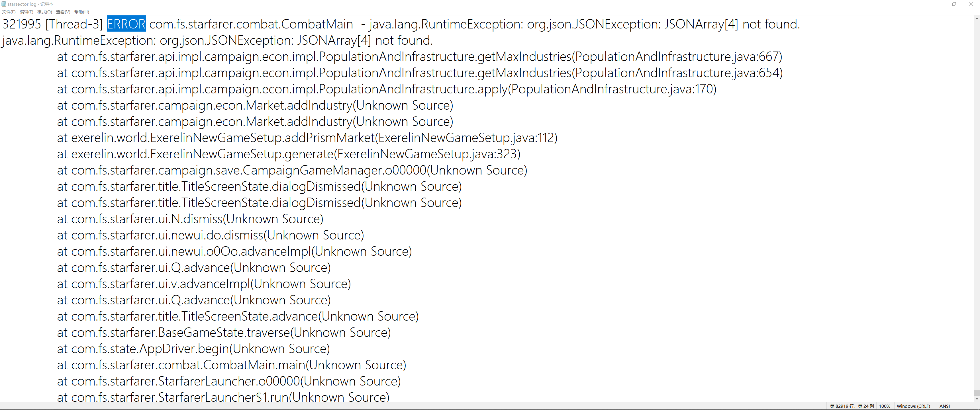The image size is (980, 410).
Task: Click the 100% zoom level in status bar
Action: (885, 406)
